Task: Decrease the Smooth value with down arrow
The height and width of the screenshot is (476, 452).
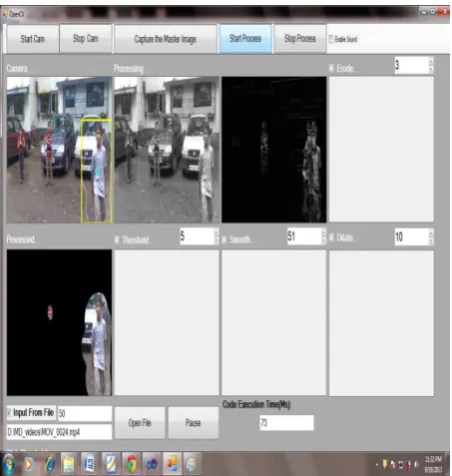Action: 323,240
